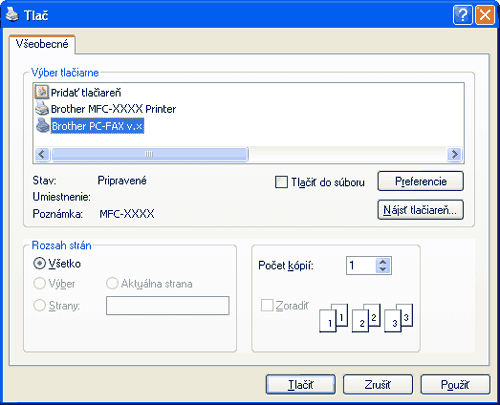Choose the Aktuálna strana radio option
Image resolution: width=500 pixels, height=405 pixels.
coord(112,284)
